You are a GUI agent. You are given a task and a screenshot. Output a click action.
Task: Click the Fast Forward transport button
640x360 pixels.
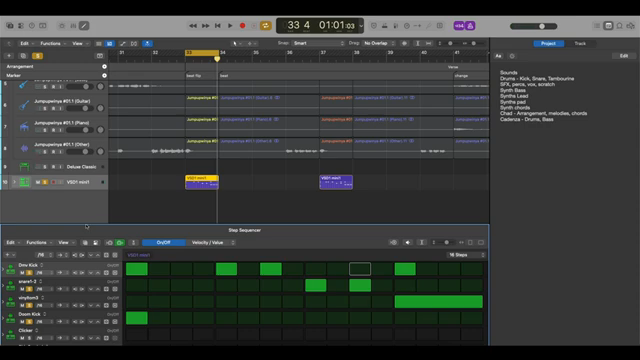coord(205,26)
